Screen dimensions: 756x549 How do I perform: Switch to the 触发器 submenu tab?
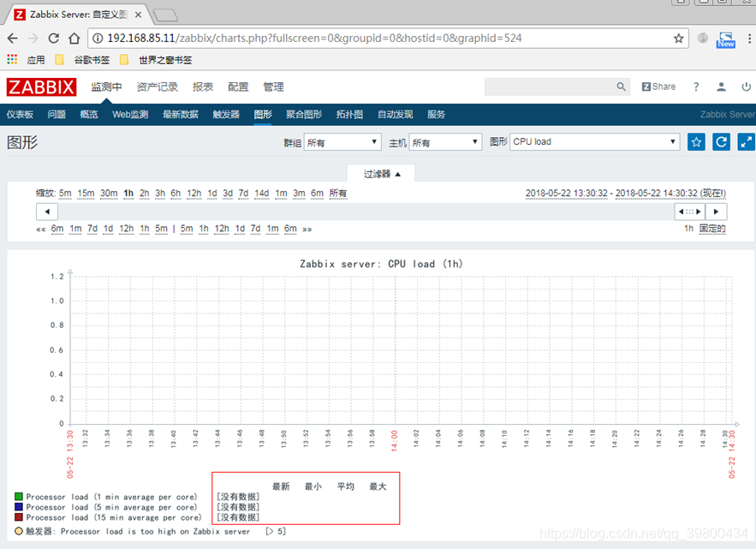point(226,114)
